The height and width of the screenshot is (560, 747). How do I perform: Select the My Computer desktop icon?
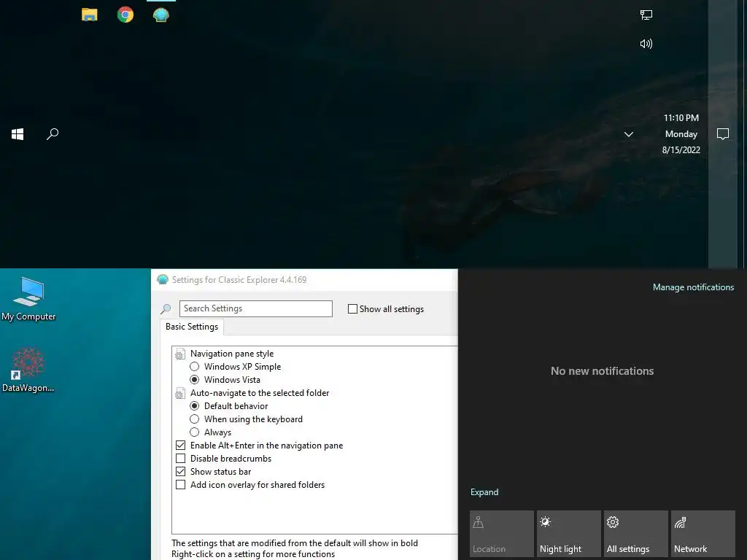click(x=28, y=299)
